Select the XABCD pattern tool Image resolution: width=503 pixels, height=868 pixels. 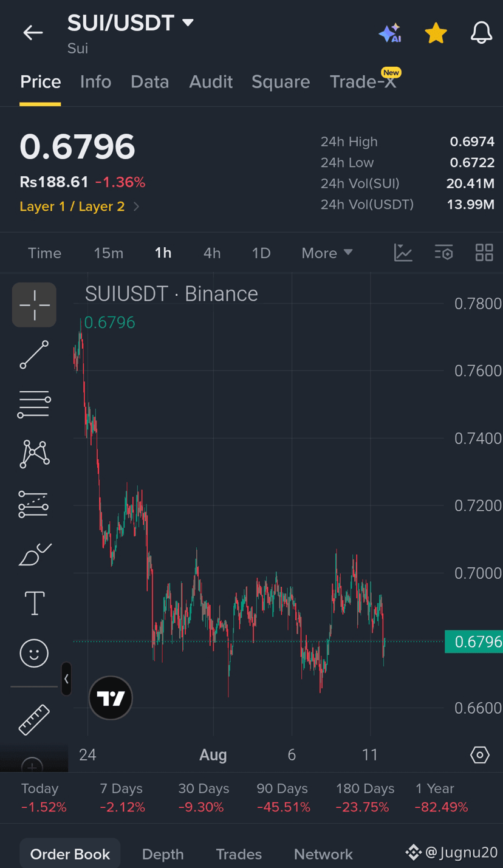pos(35,454)
